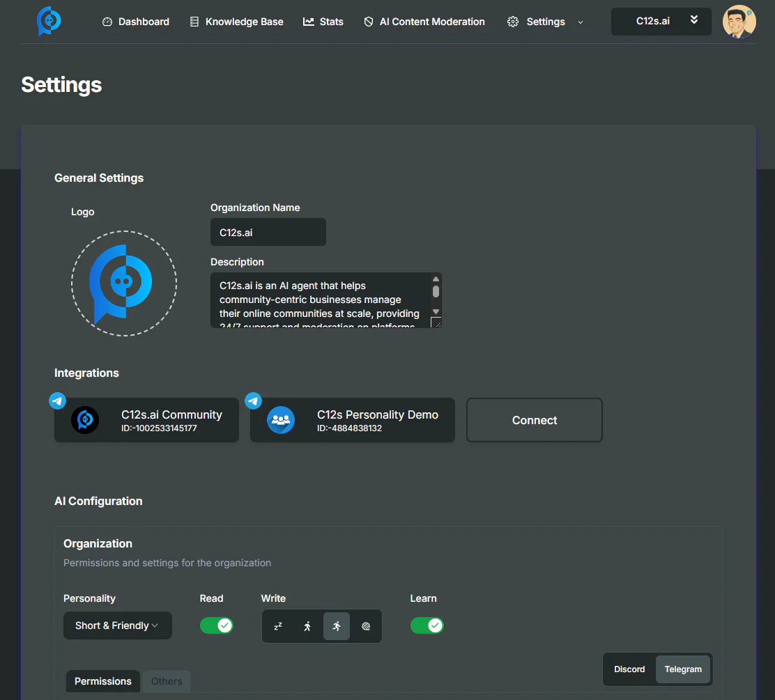This screenshot has width=775, height=700.
Task: Open the Personality dropdown showing Short & Friendly
Action: coord(117,625)
